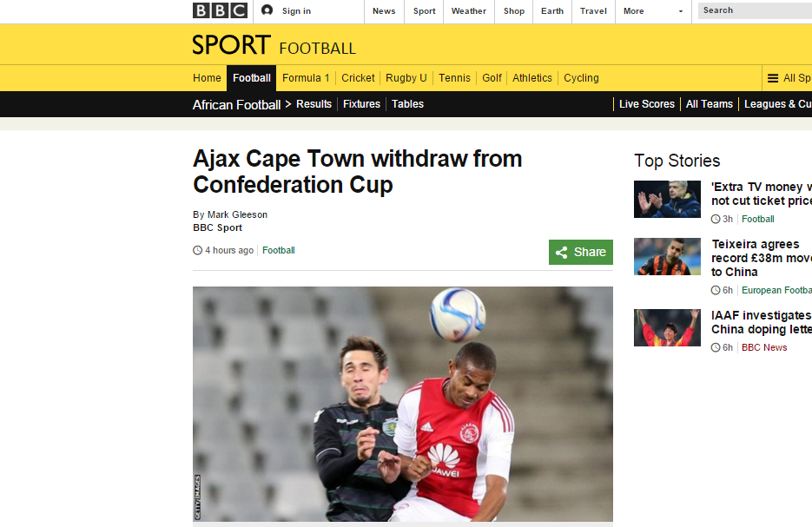This screenshot has height=527, width=812.
Task: Open the Live Scores link
Action: (x=647, y=104)
